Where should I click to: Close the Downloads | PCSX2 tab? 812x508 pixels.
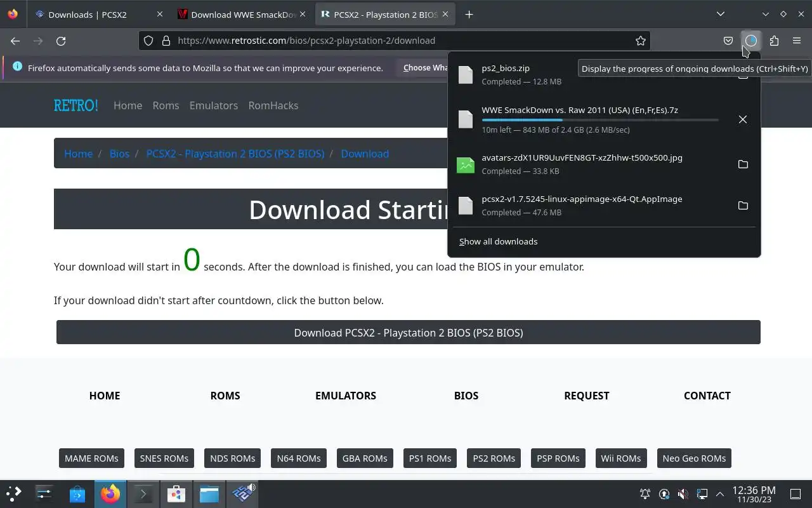click(x=160, y=14)
